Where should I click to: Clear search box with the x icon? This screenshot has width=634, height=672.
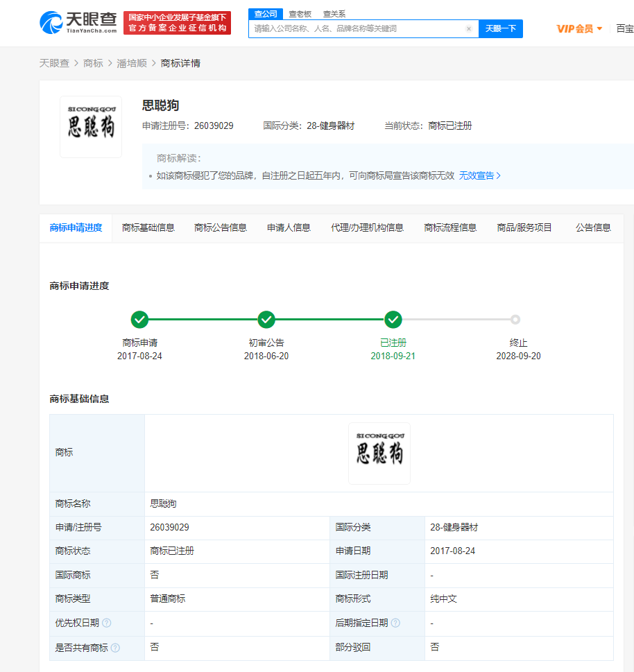pos(469,29)
